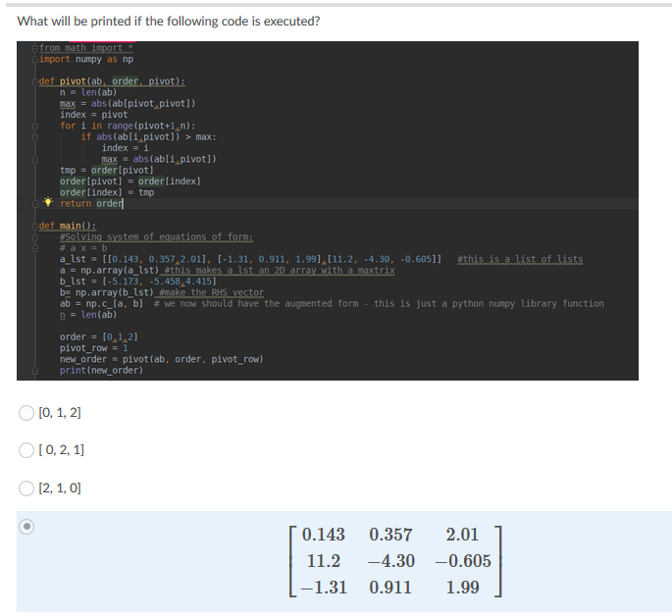Image resolution: width=672 pixels, height=616 pixels.
Task: Click the 'n = len(ab)' line inside pivot
Action: [x=88, y=92]
